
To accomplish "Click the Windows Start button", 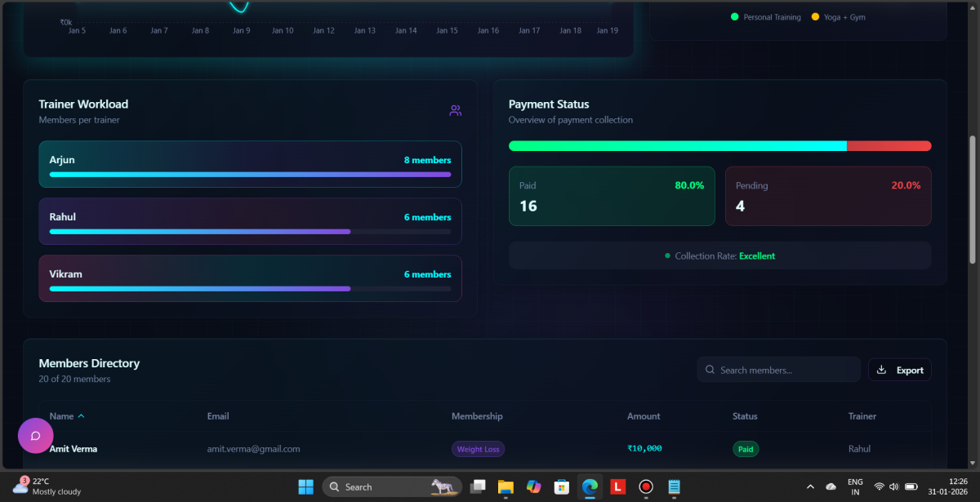I will pyautogui.click(x=305, y=487).
